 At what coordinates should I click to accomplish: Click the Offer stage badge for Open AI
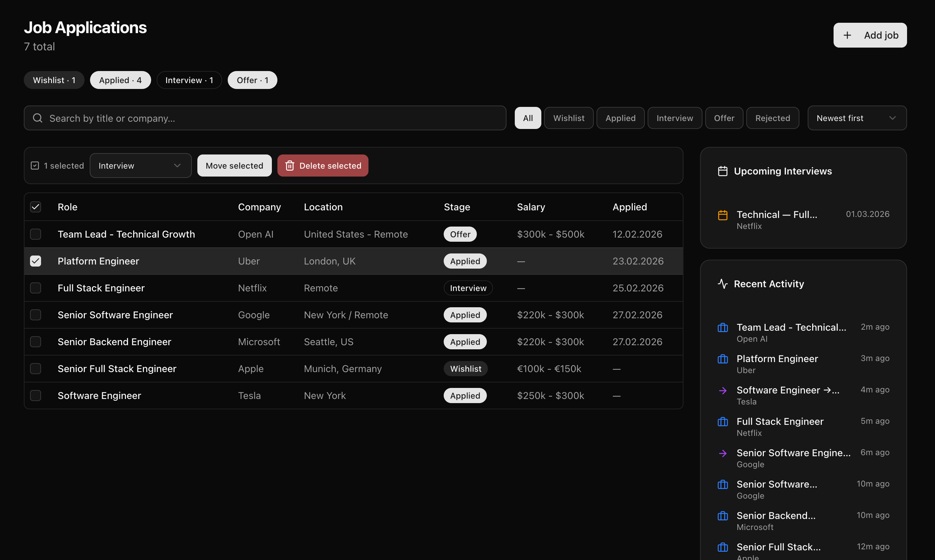pos(460,234)
